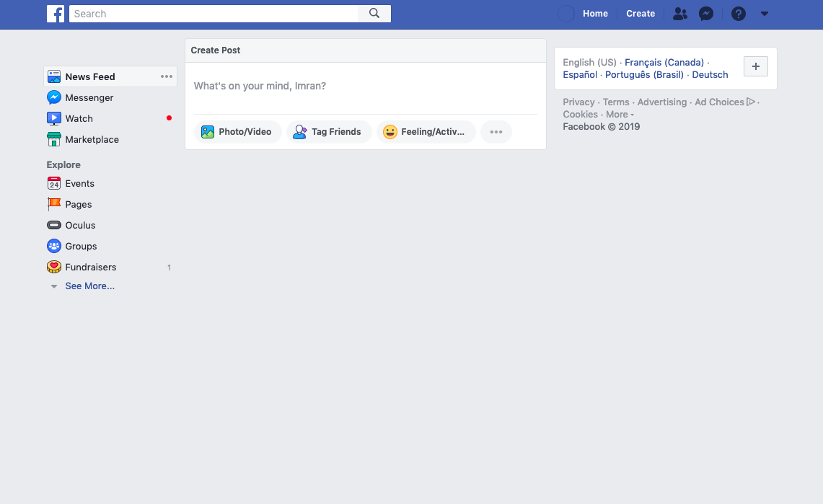Screen dimensions: 823x504
Task: Click the profile avatar in top bar
Action: [x=565, y=14]
